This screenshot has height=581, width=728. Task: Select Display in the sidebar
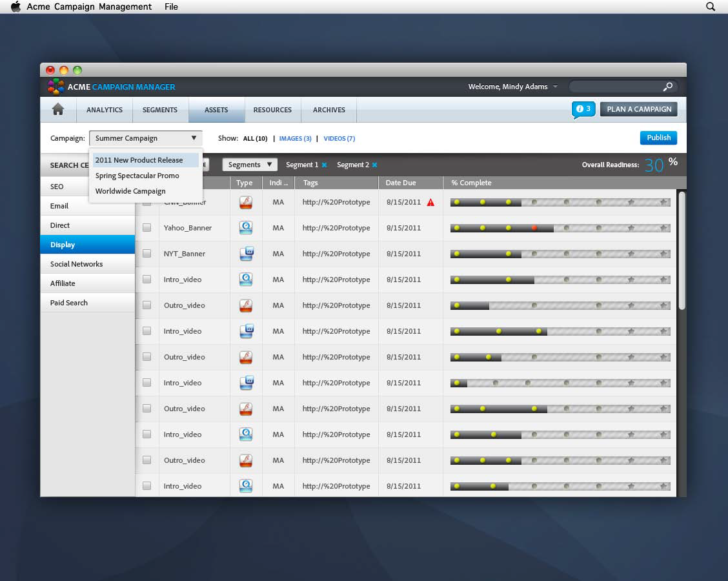[88, 245]
